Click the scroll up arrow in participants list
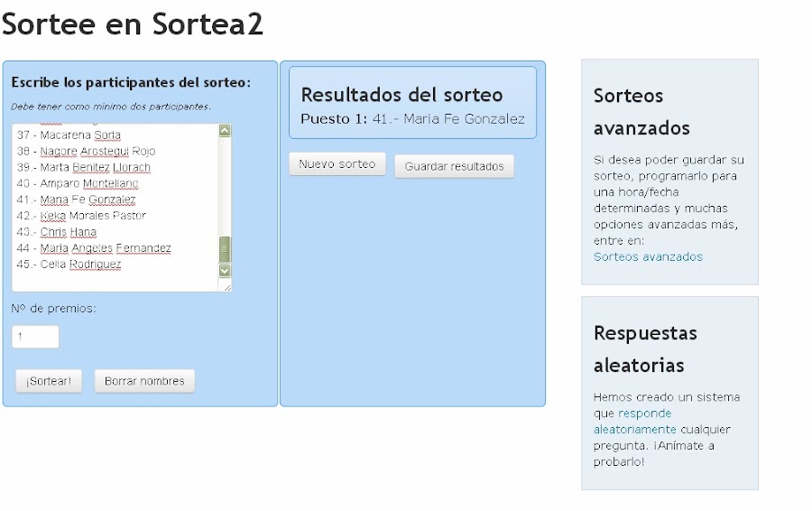This screenshot has width=812, height=511. [225, 131]
